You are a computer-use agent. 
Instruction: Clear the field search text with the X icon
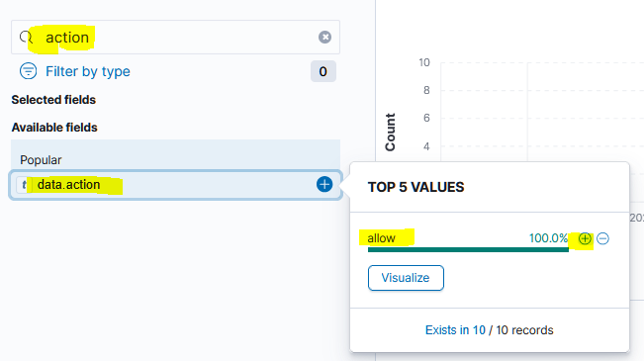coord(324,37)
